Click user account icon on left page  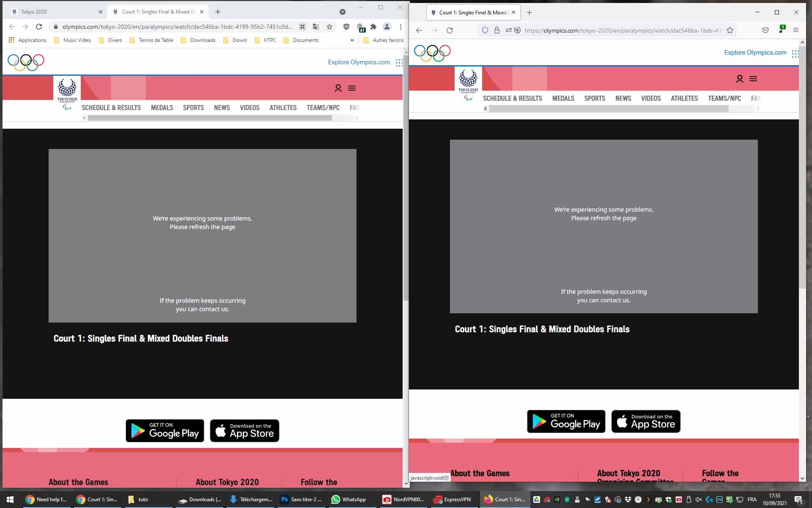coord(338,88)
